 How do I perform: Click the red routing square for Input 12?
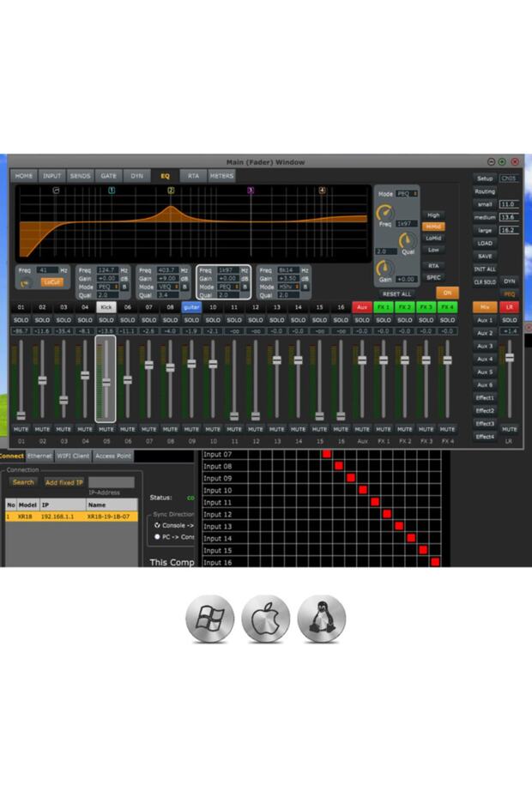coord(387,514)
